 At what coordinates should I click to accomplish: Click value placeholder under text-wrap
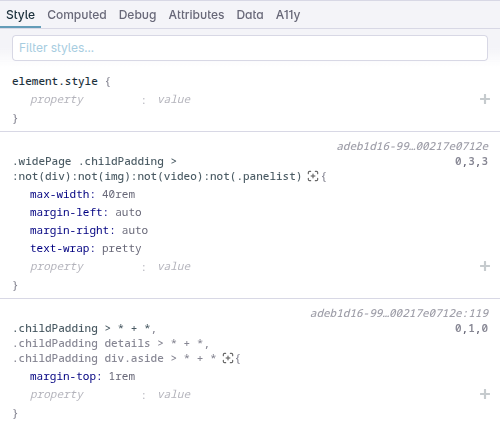pos(174,266)
